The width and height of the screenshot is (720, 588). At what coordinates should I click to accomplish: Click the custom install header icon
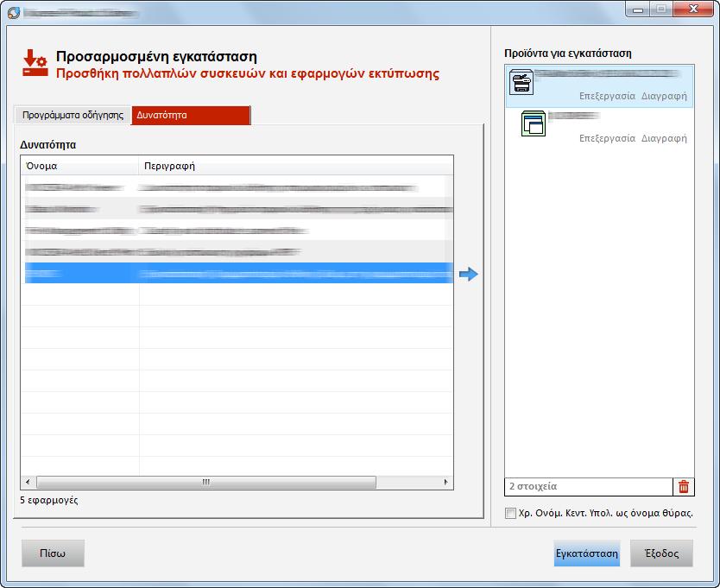click(35, 63)
